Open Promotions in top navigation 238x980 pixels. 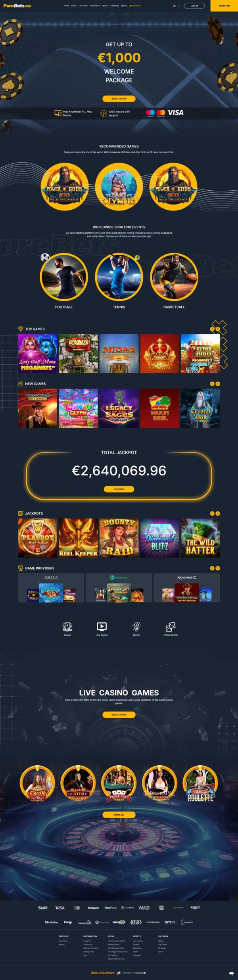click(135, 6)
